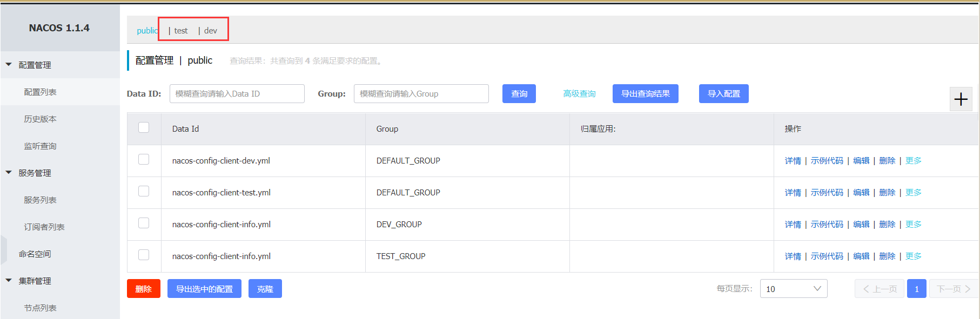This screenshot has width=980, height=319.
Task: Switch to the dev namespace tab
Action: point(211,31)
